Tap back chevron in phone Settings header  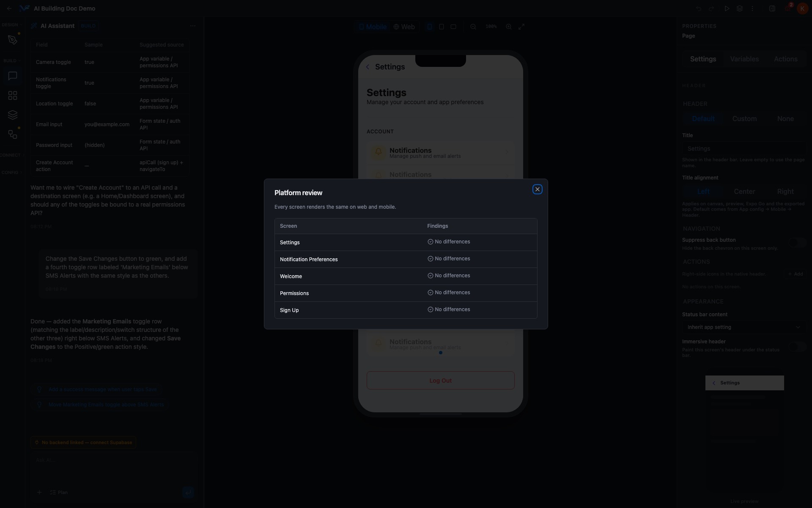point(368,67)
